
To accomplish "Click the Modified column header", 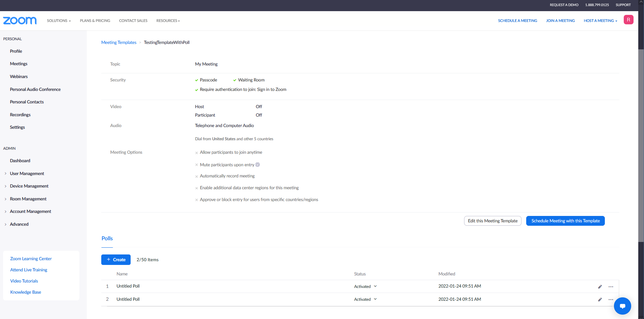I will [447, 274].
